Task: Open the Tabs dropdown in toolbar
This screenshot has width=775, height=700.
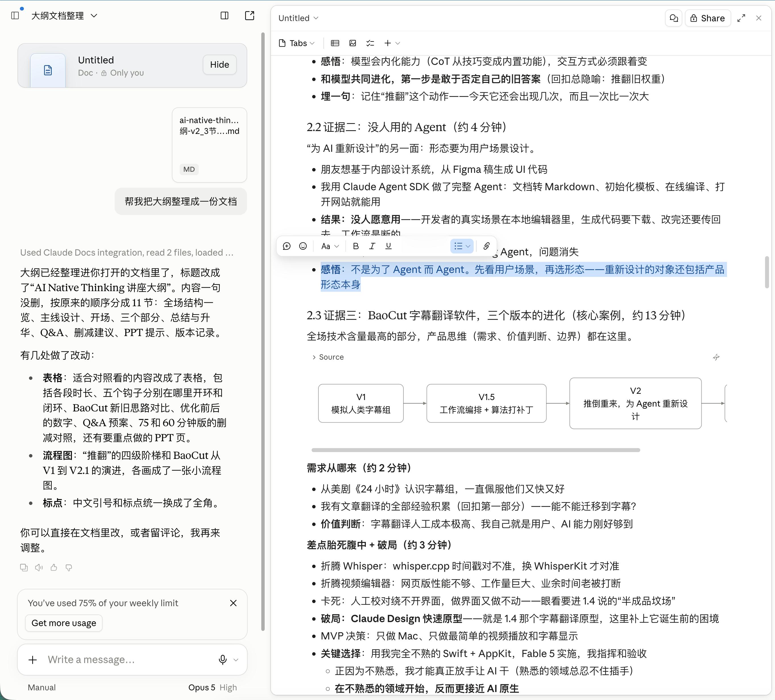Action: point(297,43)
